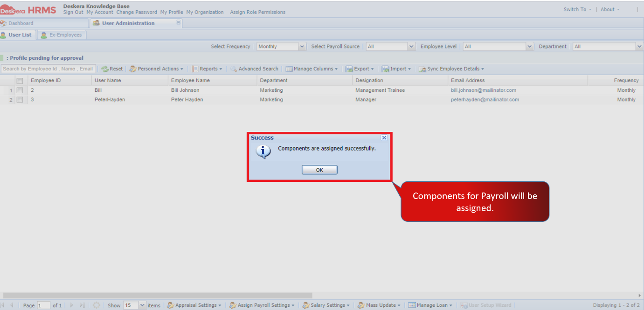Image resolution: width=644 pixels, height=310 pixels.
Task: Go to next page icon
Action: (x=72, y=305)
